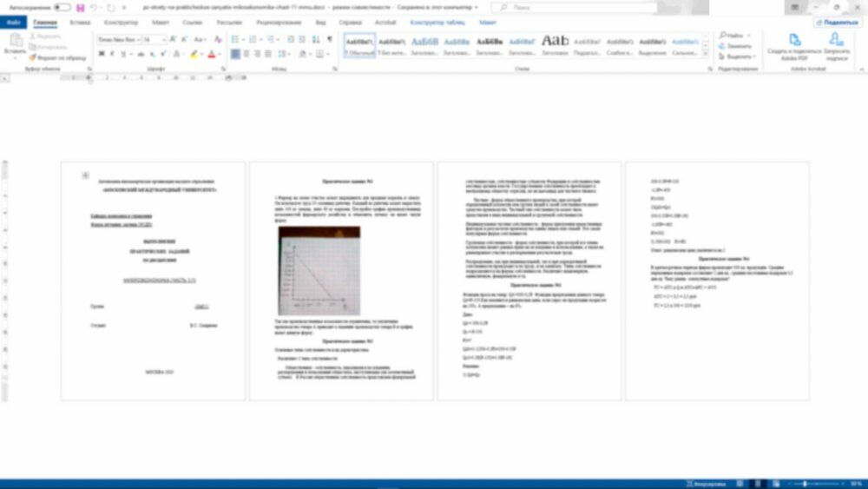Toggle left text alignment
The width and height of the screenshot is (868, 489).
coord(235,54)
